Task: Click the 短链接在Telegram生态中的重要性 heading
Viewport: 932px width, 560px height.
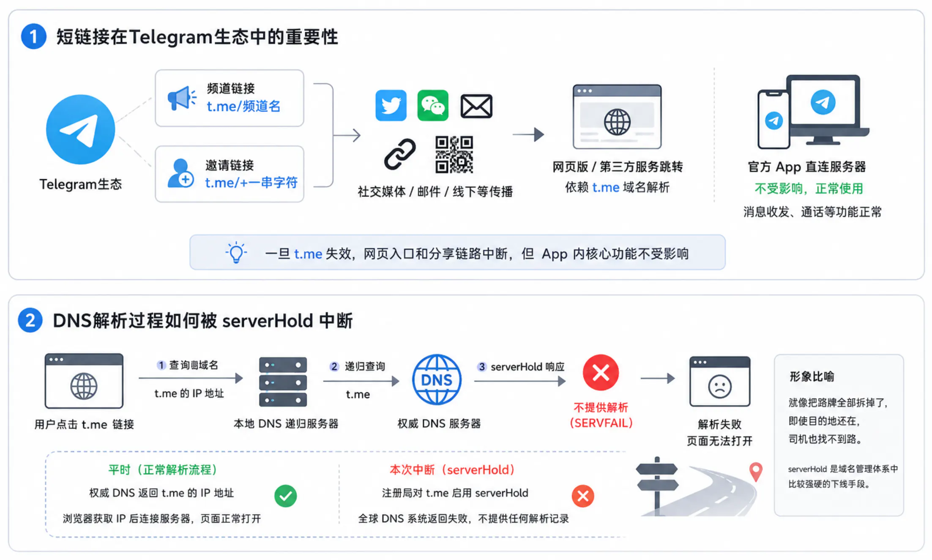Action: tap(197, 37)
